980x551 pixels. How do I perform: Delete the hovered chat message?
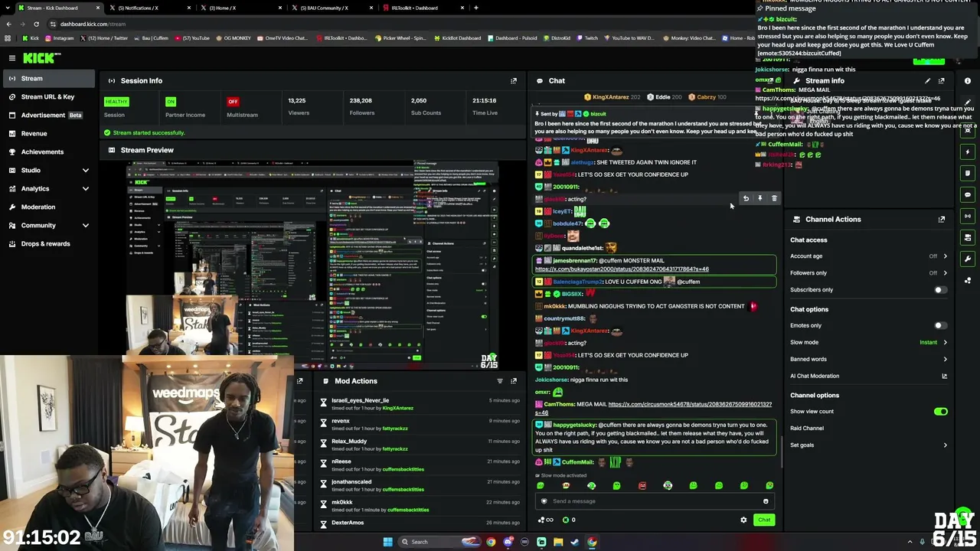tap(774, 198)
